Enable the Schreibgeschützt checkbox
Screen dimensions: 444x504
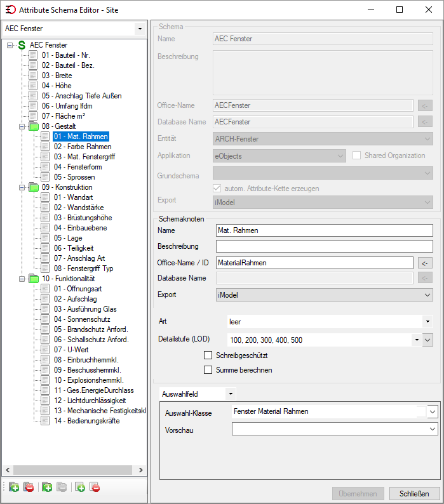tap(208, 355)
